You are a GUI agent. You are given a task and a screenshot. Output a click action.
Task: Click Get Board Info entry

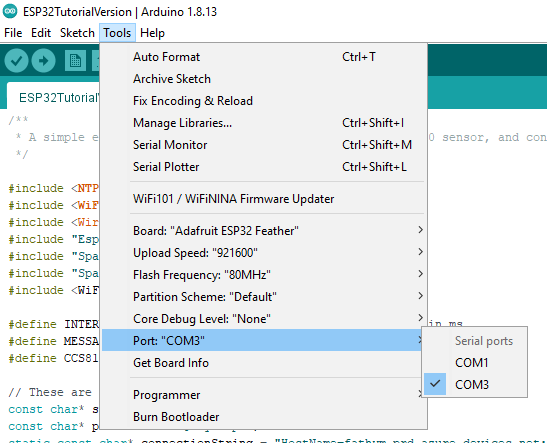click(x=263, y=362)
